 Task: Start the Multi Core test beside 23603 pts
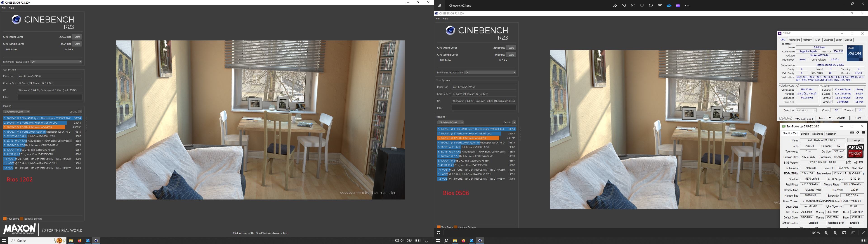coord(77,37)
